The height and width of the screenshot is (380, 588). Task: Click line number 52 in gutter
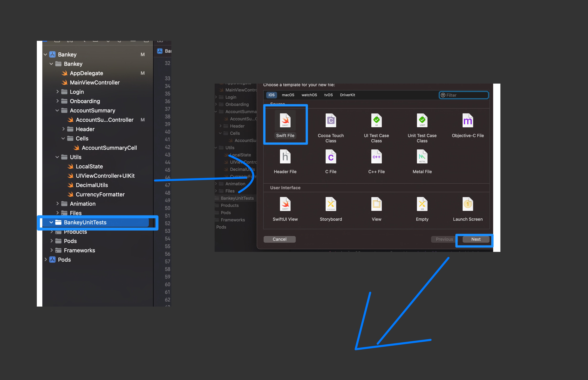click(168, 223)
